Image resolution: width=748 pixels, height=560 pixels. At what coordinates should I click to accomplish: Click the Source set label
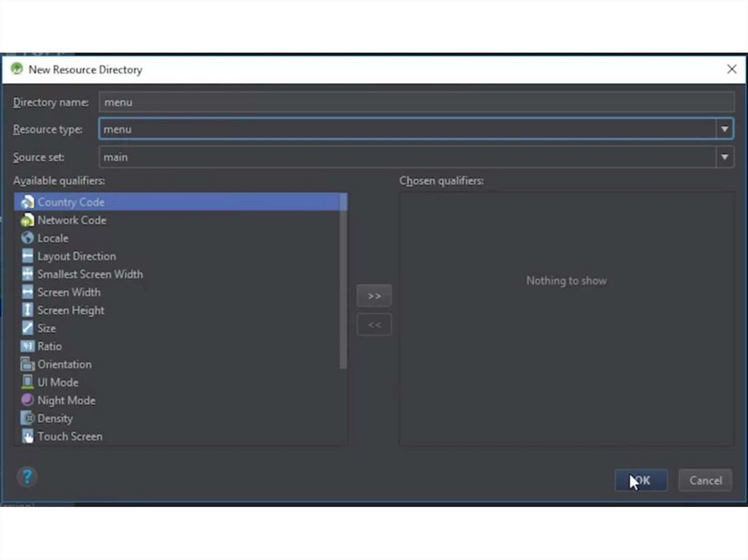[x=39, y=158]
